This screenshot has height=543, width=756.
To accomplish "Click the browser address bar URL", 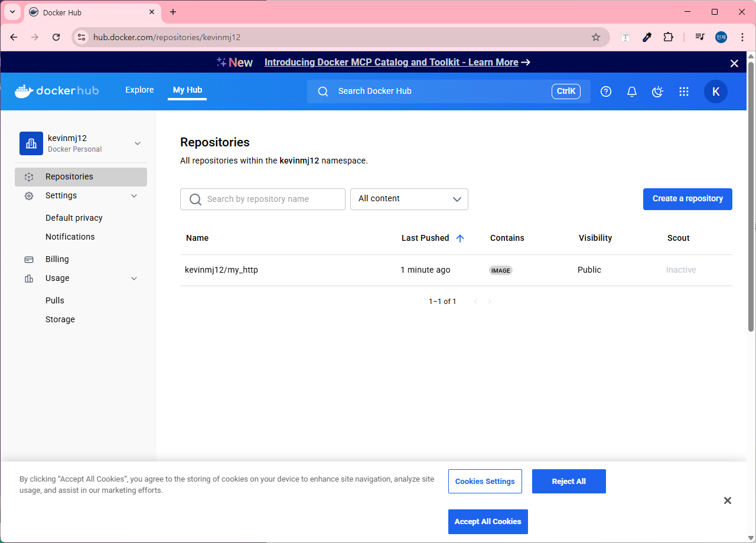I will (x=167, y=37).
